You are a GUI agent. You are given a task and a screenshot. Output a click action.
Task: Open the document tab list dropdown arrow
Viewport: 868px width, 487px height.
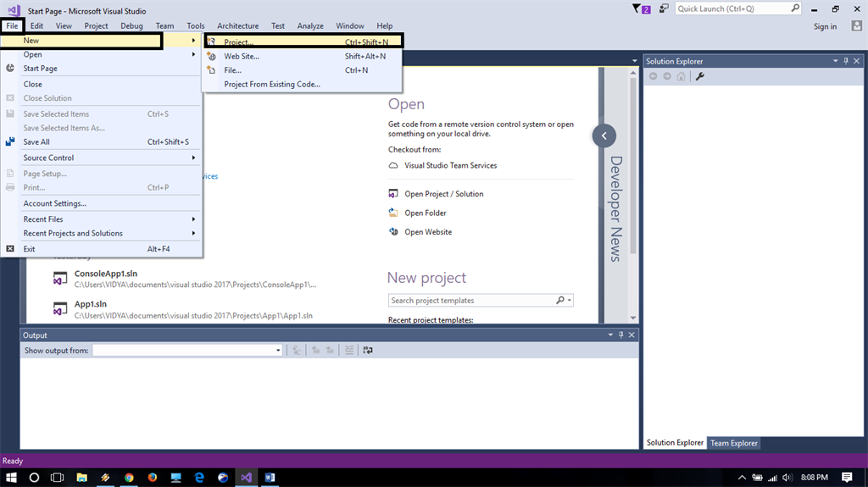coord(634,61)
